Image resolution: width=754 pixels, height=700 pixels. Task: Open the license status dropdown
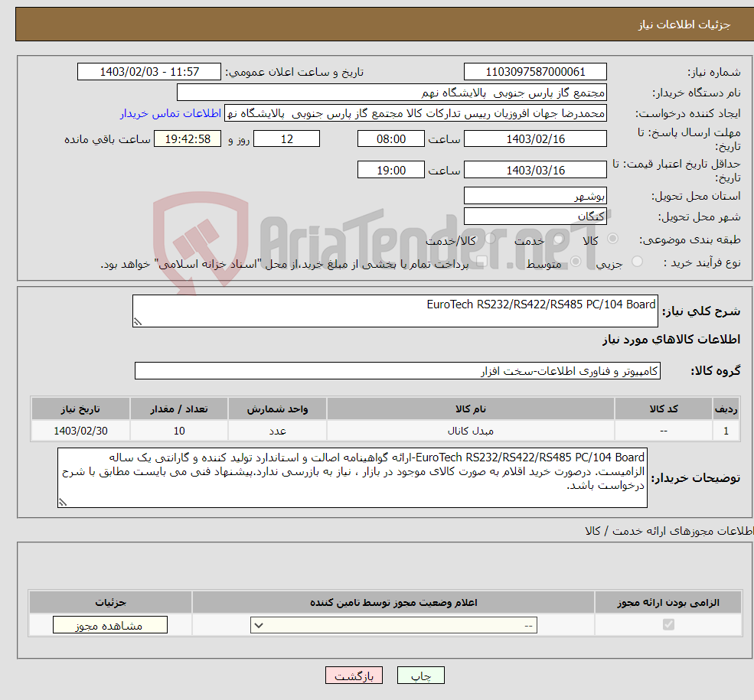click(393, 625)
